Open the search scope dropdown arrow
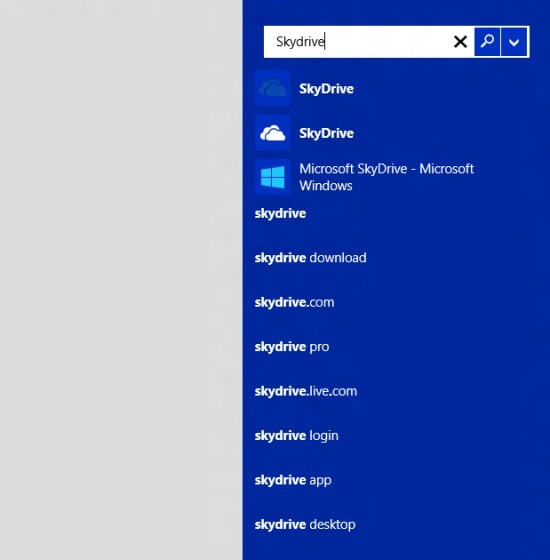 pyautogui.click(x=514, y=42)
